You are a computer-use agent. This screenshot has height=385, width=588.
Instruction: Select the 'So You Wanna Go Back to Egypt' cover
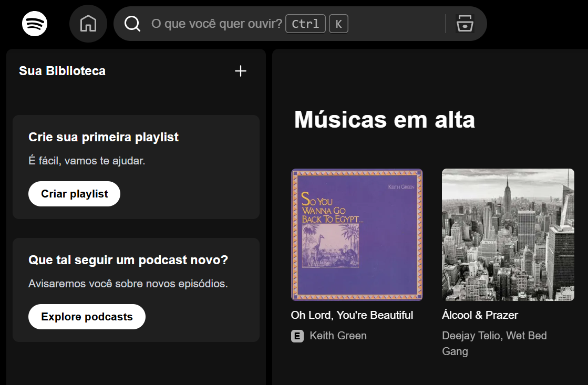tap(357, 234)
